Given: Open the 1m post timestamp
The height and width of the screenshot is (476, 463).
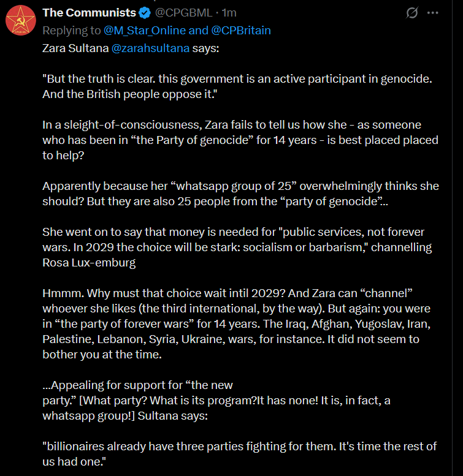Looking at the screenshot, I should pyautogui.click(x=229, y=13).
